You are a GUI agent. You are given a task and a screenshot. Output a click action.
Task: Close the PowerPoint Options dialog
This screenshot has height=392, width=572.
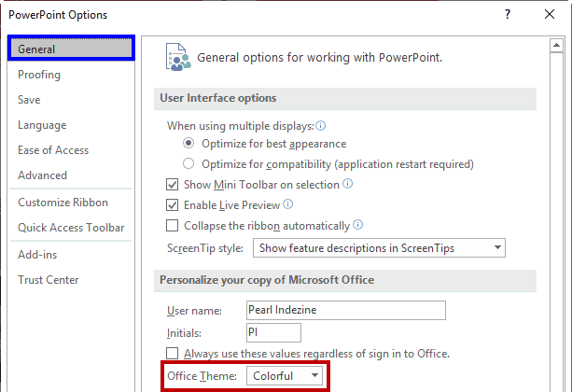pos(550,14)
